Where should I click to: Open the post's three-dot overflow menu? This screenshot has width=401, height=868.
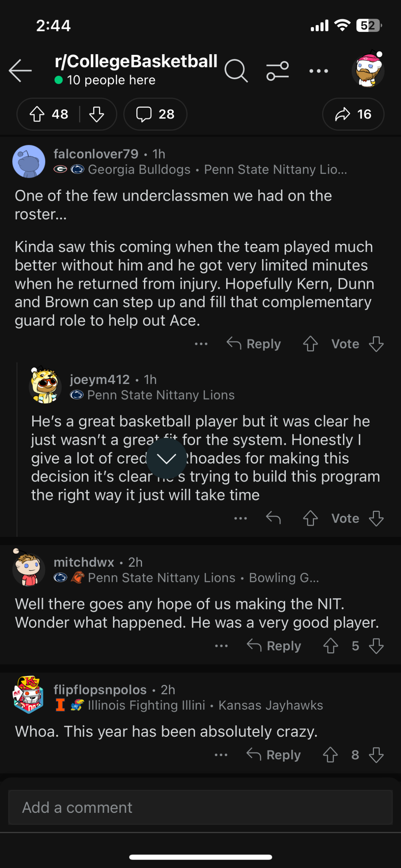318,71
